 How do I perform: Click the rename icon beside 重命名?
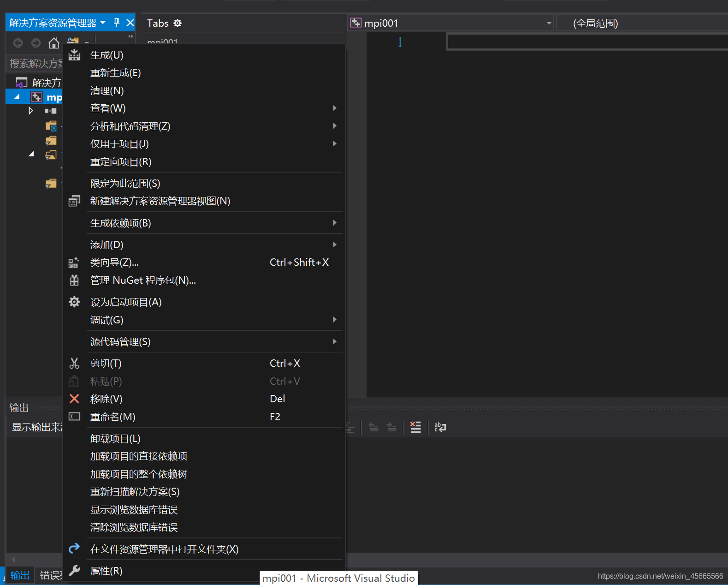74,417
